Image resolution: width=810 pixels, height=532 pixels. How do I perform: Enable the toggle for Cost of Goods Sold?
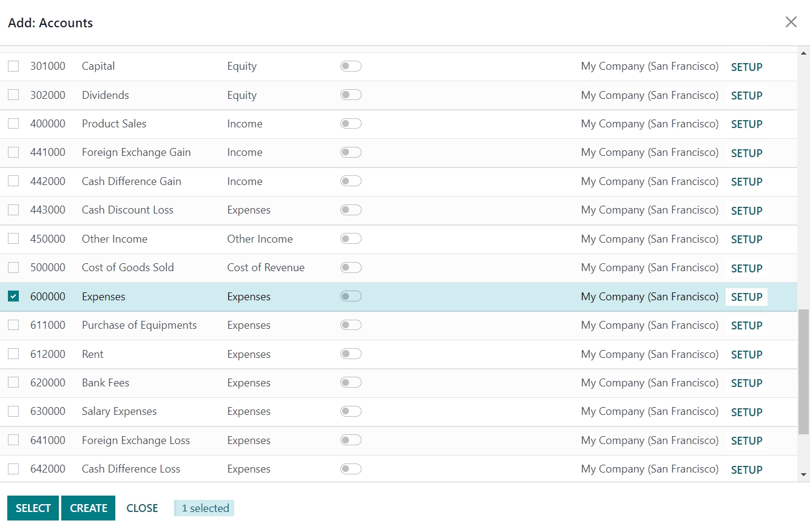pos(351,268)
